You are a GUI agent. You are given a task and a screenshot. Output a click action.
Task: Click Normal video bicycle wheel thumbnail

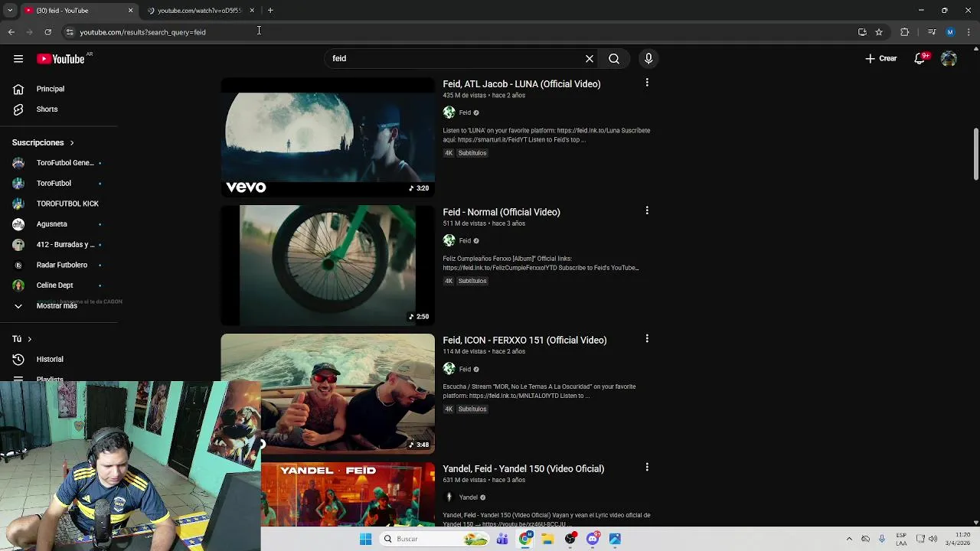coord(328,265)
